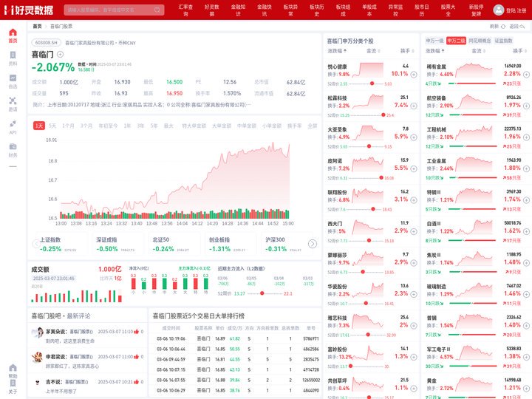Click the search magnifier icon
The height and width of the screenshot is (399, 532).
157,10
